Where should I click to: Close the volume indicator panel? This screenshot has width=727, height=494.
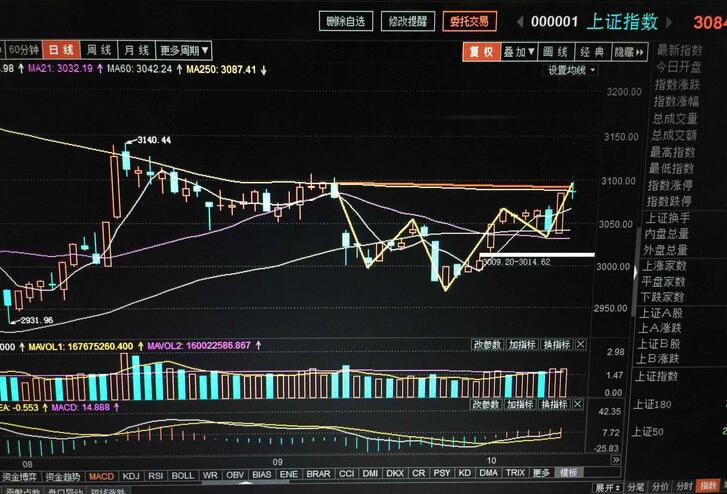[x=580, y=345]
